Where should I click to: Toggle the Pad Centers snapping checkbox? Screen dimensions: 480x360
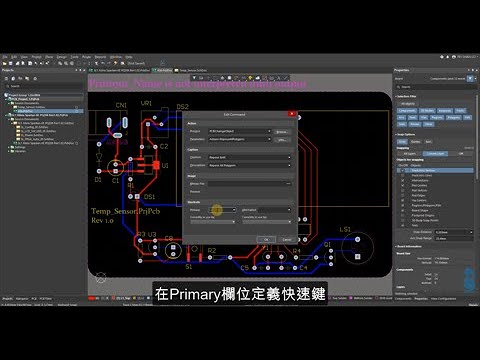point(403,185)
